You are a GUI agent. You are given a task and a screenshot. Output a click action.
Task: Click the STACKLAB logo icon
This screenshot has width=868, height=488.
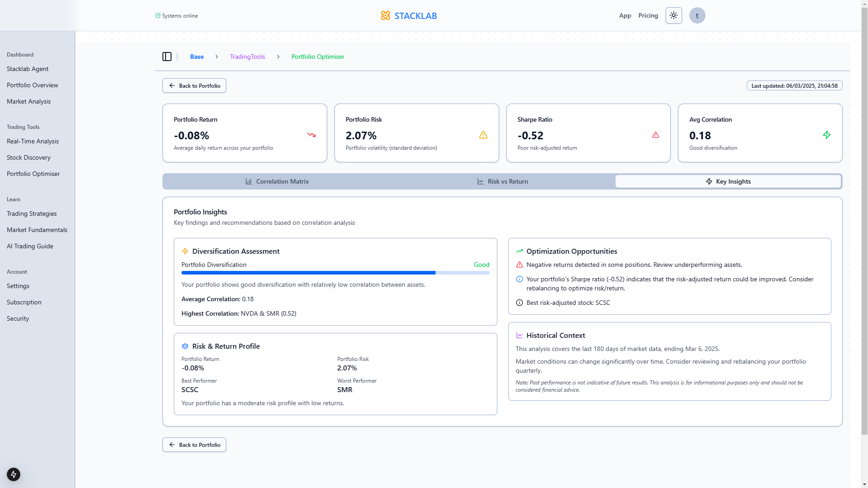point(386,15)
